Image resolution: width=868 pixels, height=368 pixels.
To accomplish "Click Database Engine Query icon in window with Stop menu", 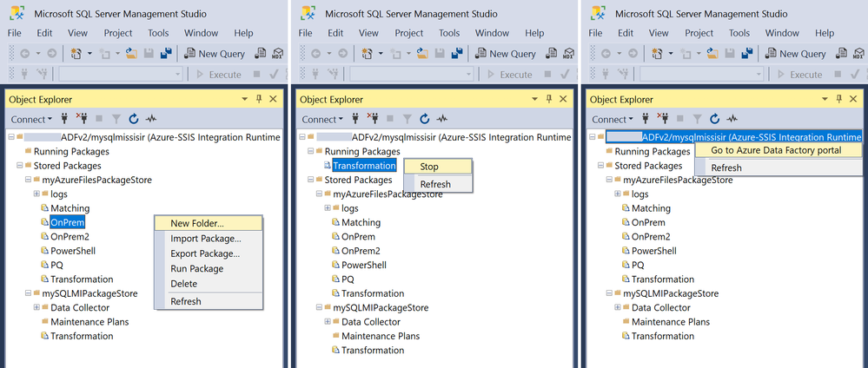I will coord(552,54).
